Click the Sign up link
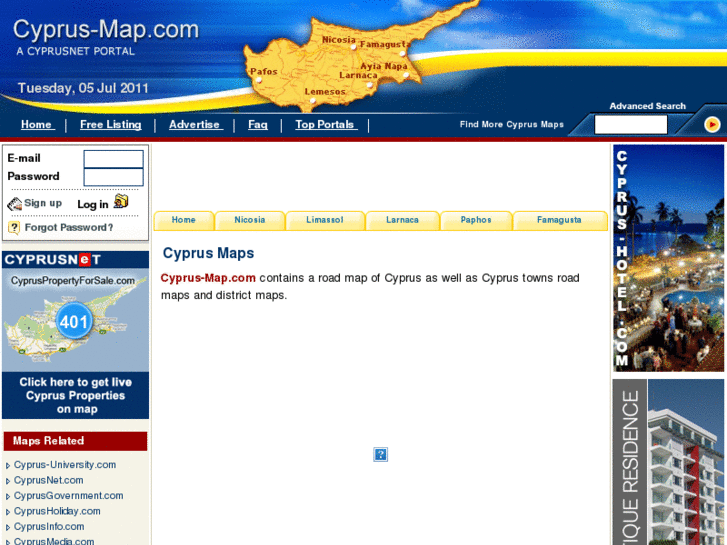This screenshot has height=545, width=727. pos(43,203)
